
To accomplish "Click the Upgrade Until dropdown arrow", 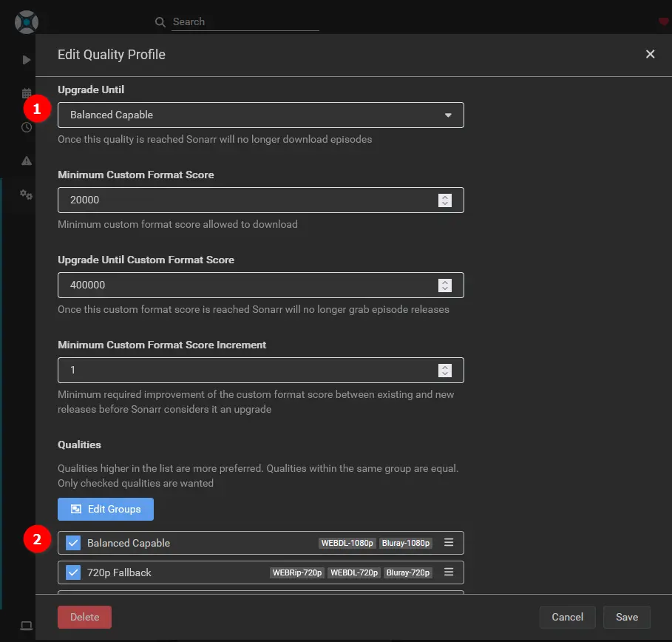I will tap(448, 115).
